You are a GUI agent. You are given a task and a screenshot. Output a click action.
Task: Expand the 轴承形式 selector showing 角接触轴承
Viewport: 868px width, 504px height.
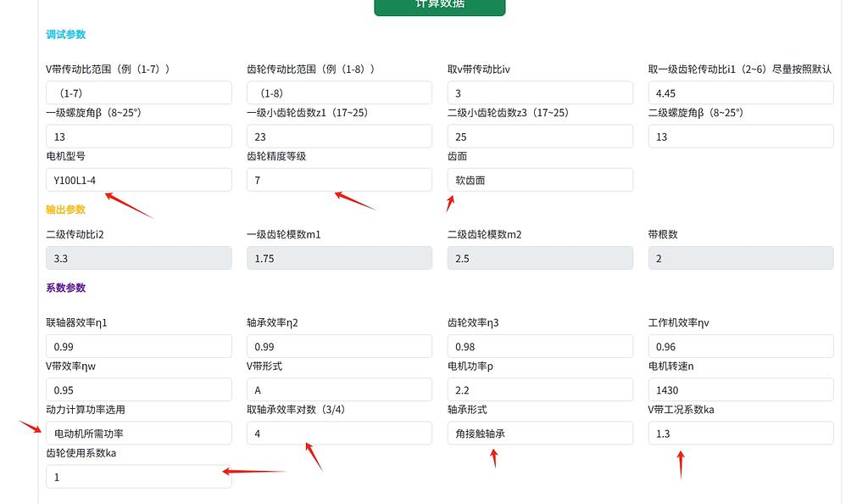point(540,434)
